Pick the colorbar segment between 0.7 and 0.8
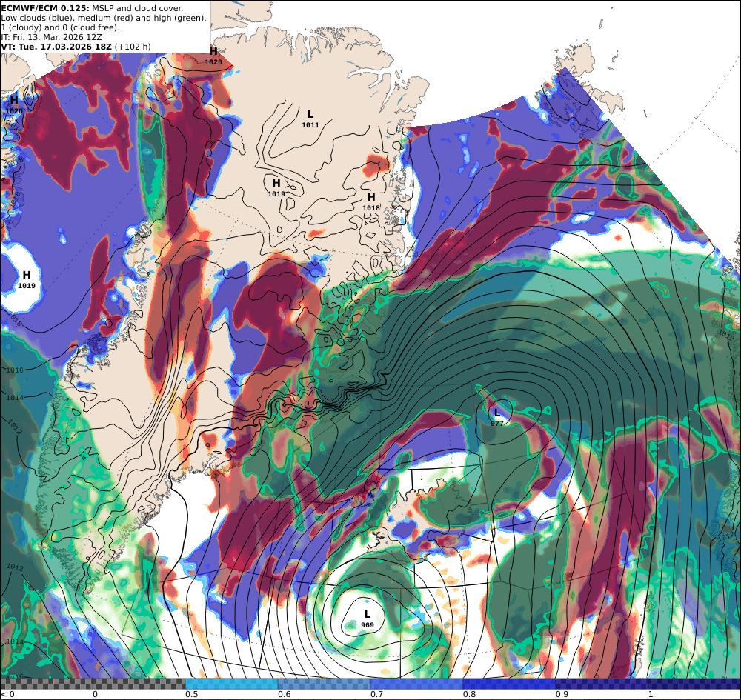Viewport: 741px width, 700px height. pyautogui.click(x=416, y=684)
